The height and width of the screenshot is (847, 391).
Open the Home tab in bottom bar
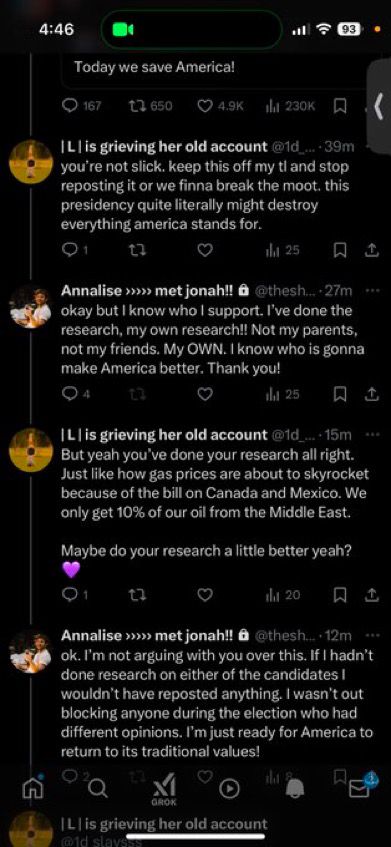(x=32, y=789)
